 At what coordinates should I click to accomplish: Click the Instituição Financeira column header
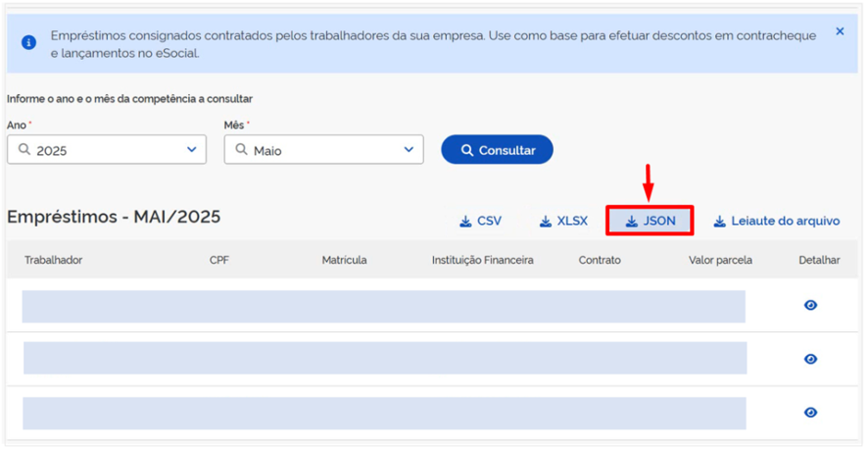[x=483, y=260]
